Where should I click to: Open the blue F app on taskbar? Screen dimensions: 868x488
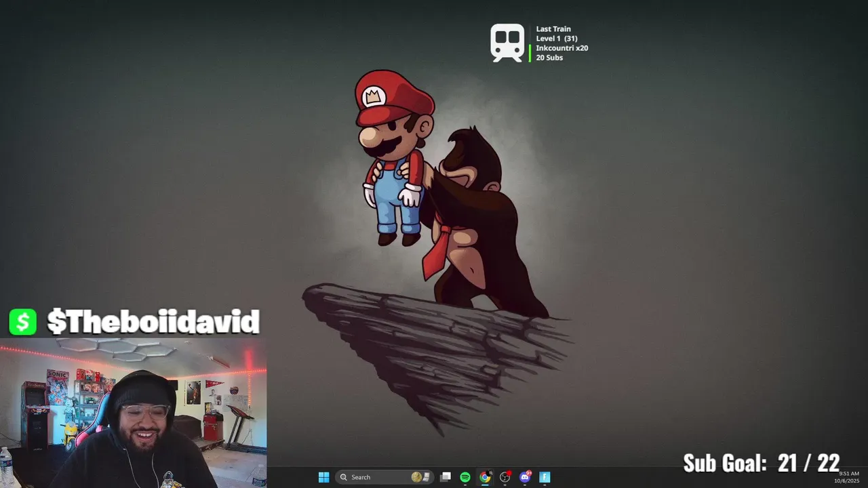click(545, 477)
